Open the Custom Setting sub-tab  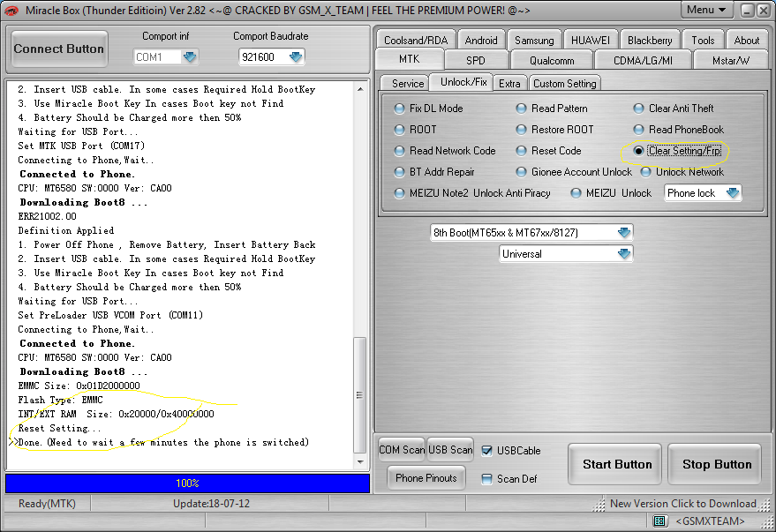click(565, 84)
